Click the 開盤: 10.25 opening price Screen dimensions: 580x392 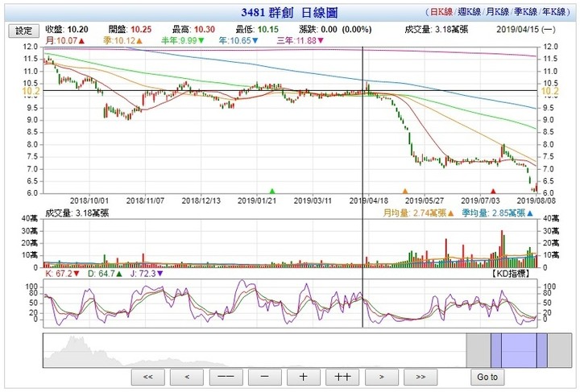(x=130, y=30)
